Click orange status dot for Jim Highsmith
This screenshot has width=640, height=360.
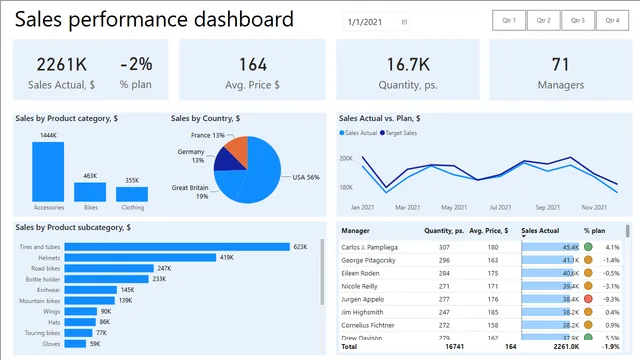[x=588, y=312]
